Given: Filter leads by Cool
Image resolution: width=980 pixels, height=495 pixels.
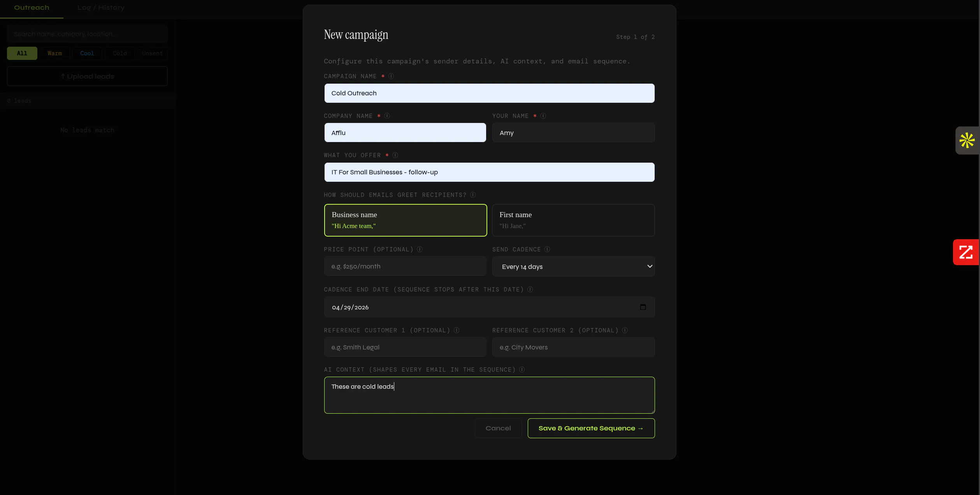Looking at the screenshot, I should 87,53.
